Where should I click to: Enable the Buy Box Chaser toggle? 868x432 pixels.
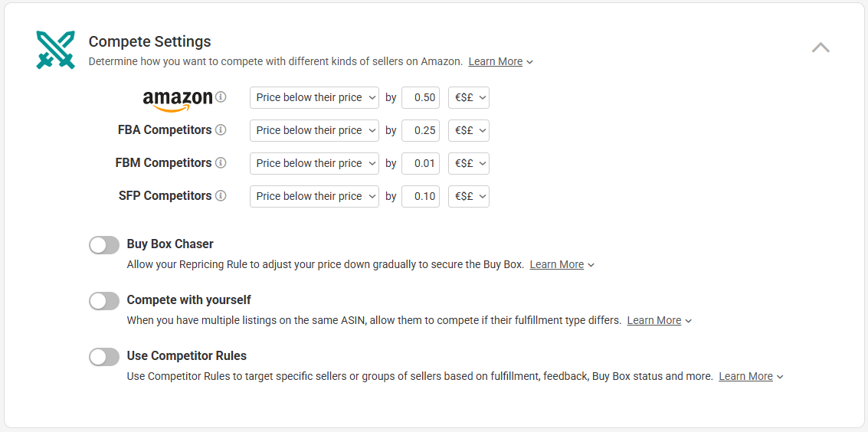pos(104,245)
